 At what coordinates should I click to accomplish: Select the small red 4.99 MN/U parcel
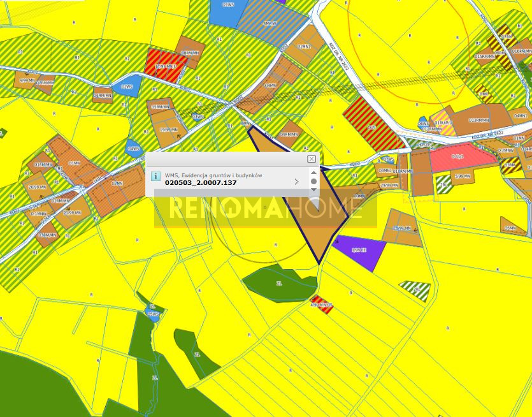pyautogui.click(x=321, y=302)
